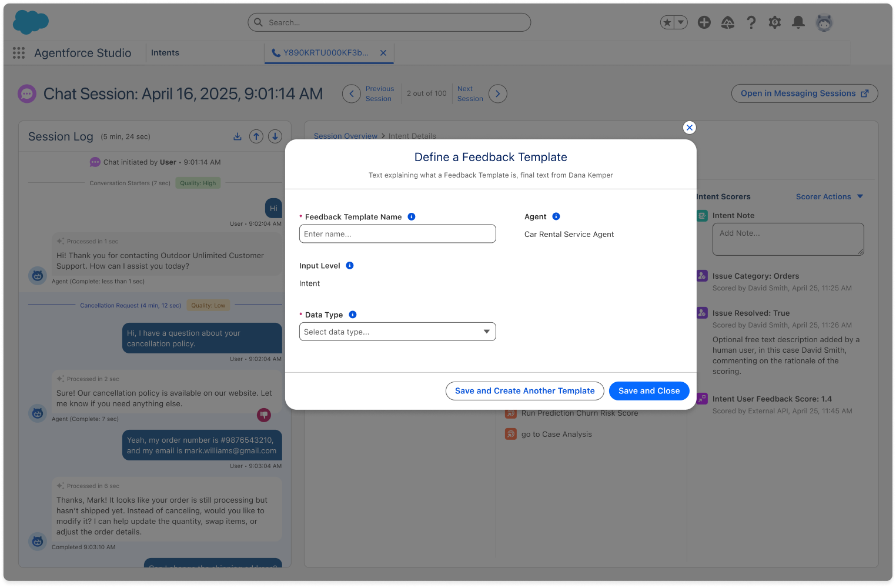Open the user profile avatar

pyautogui.click(x=824, y=22)
